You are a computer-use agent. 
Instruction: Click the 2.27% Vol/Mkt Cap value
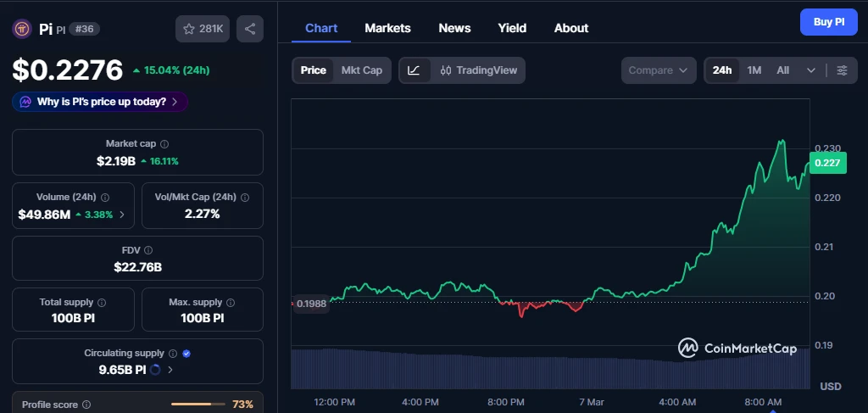coord(202,214)
